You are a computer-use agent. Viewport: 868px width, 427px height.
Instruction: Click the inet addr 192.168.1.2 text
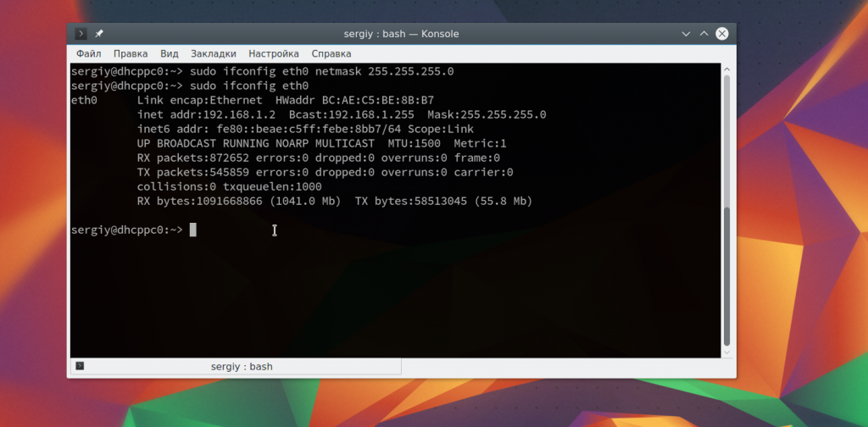206,114
